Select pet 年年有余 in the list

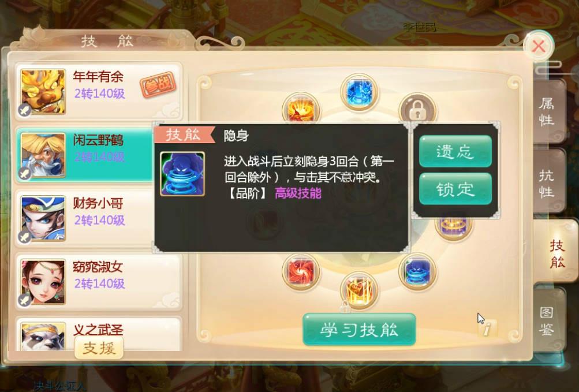pos(99,91)
